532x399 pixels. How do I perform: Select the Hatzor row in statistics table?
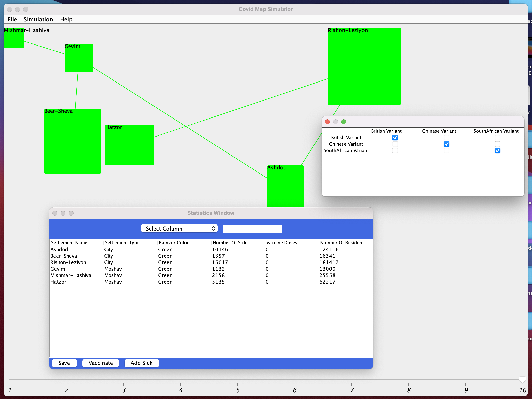(x=168, y=282)
